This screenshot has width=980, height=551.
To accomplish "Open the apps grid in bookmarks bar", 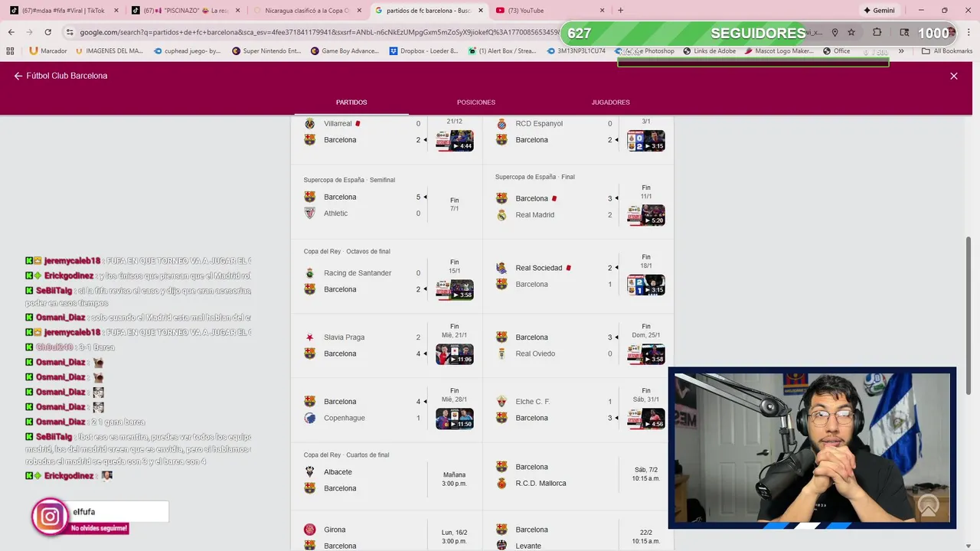I will 11,51.
